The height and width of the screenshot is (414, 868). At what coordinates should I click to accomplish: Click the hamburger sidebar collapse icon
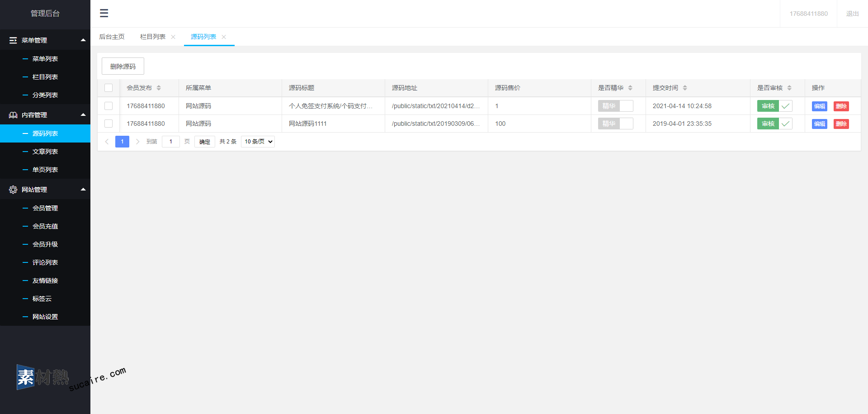coord(104,13)
